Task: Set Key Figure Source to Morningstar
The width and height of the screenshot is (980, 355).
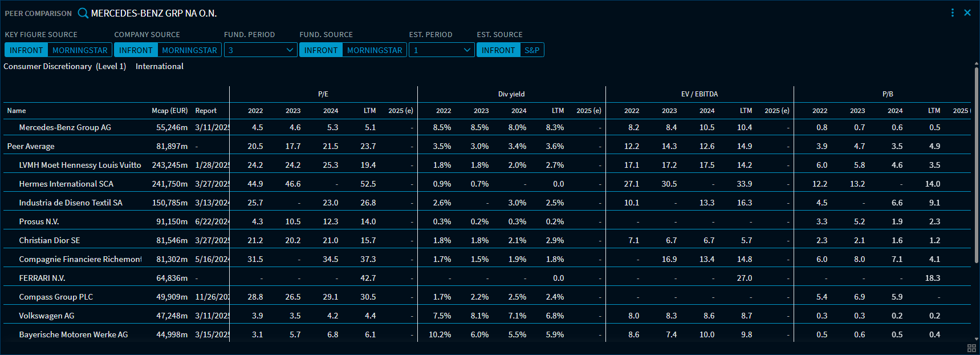Action: pos(80,50)
